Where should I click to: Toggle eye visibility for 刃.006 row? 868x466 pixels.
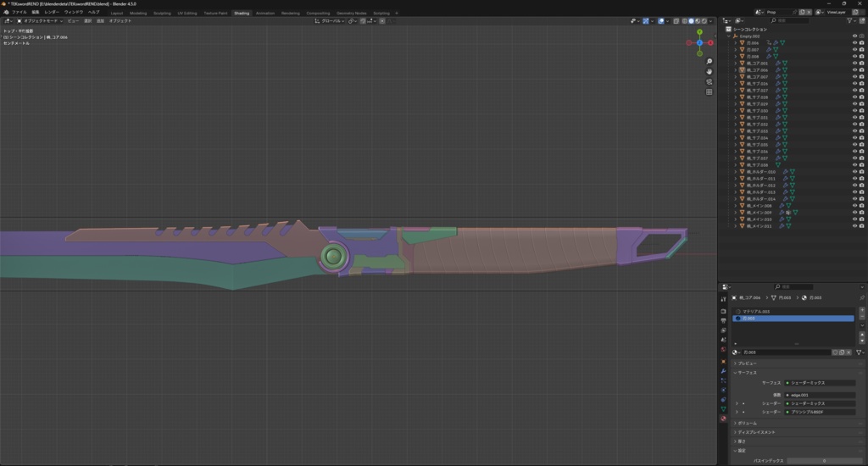[x=854, y=42]
